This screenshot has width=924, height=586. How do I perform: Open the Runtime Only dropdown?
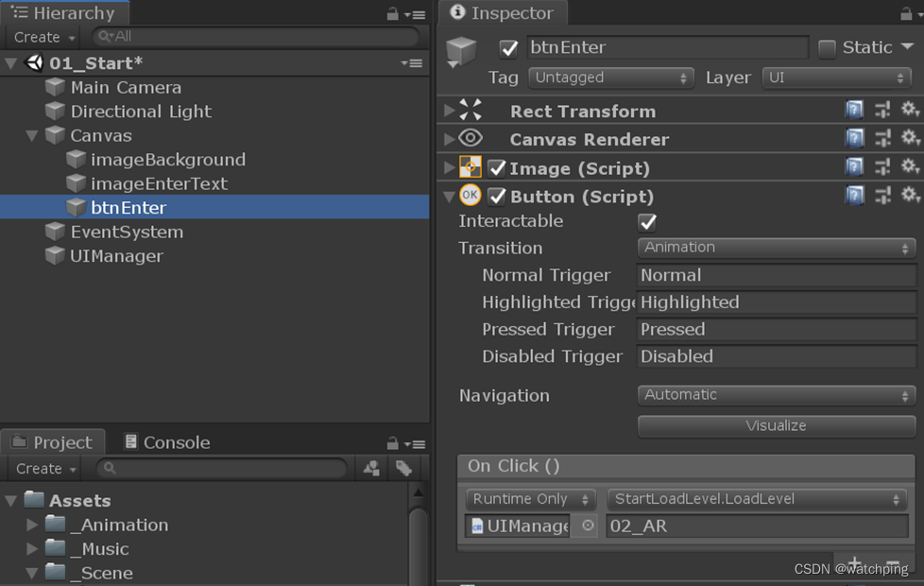coord(530,499)
